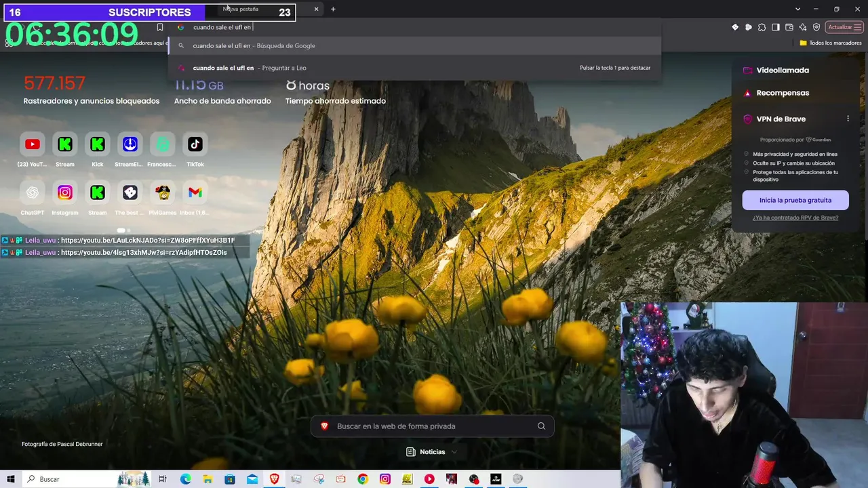Open Google Chrome from the taskbar
868x488 pixels.
(363, 479)
